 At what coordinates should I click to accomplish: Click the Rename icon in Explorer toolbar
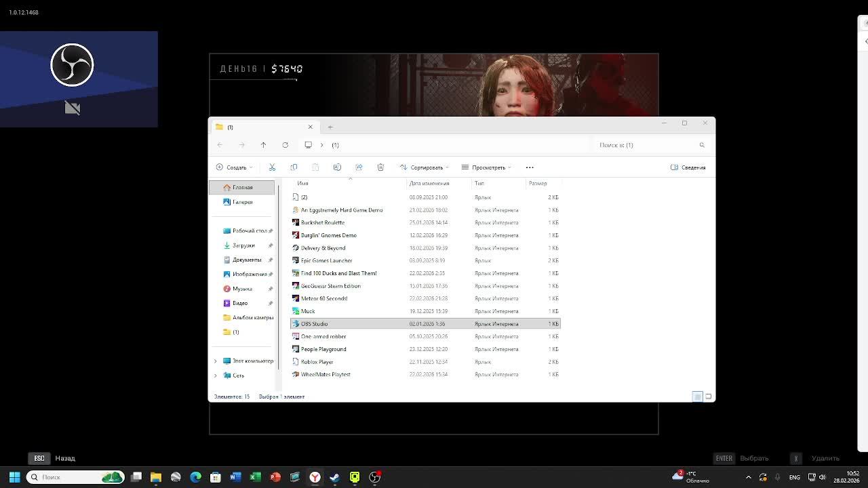(x=337, y=167)
